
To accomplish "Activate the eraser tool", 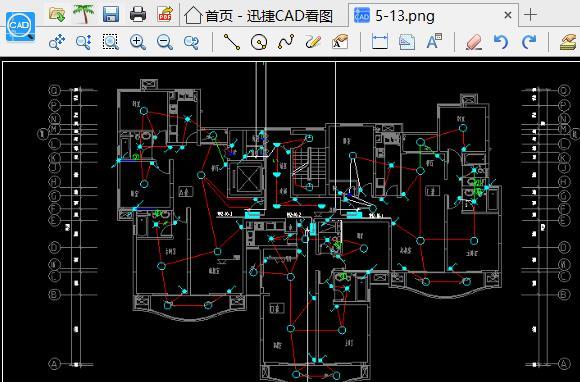I will (x=474, y=42).
